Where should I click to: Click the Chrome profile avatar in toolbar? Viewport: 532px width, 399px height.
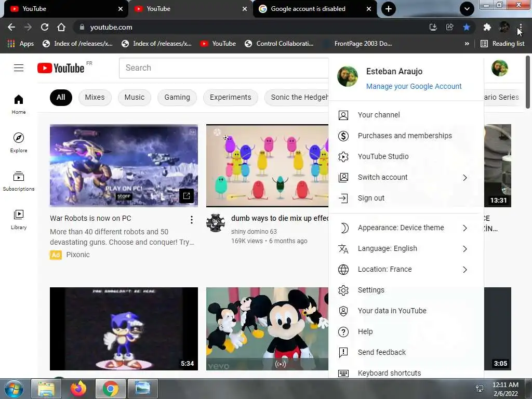[x=504, y=27]
